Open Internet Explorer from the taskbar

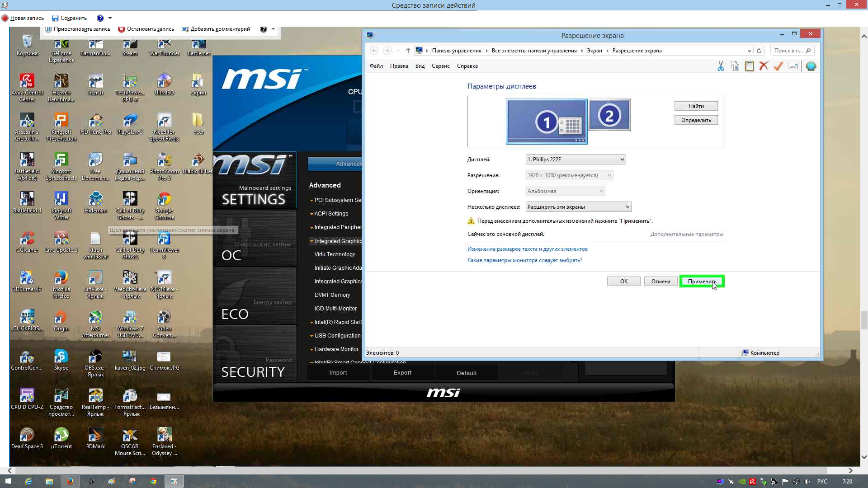[x=28, y=481]
